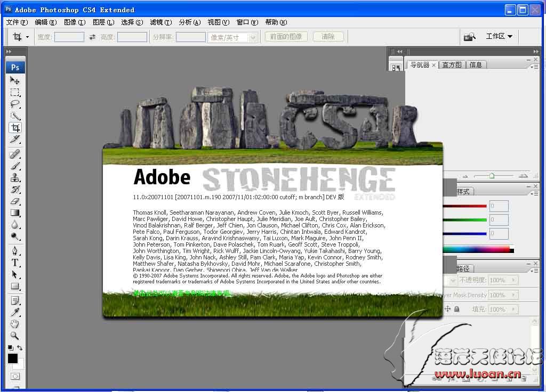Image resolution: width=546 pixels, height=392 pixels.
Task: Select the Lasso tool
Action: pos(14,104)
